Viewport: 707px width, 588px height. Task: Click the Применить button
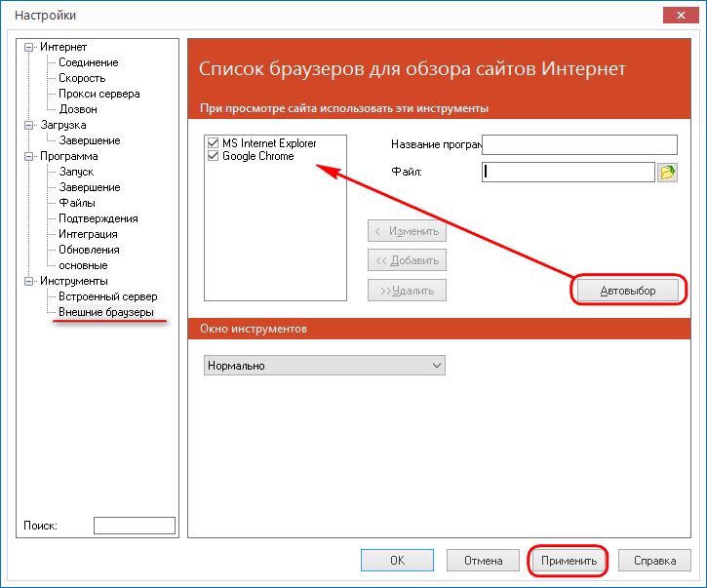tap(569, 561)
